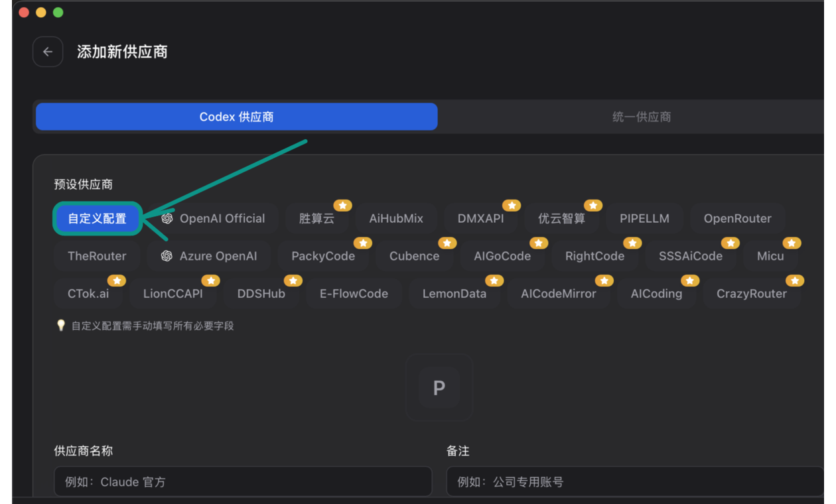Select 胜算云 provider preset

(x=317, y=219)
